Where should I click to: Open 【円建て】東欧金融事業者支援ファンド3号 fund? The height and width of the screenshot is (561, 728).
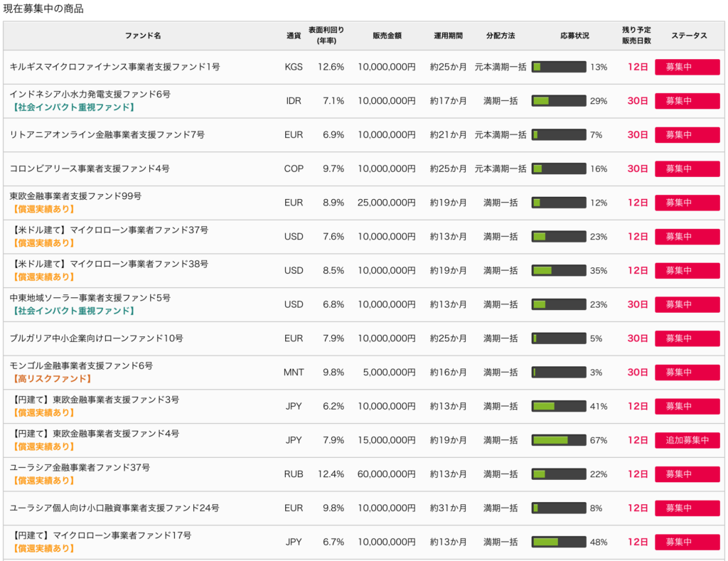point(95,400)
